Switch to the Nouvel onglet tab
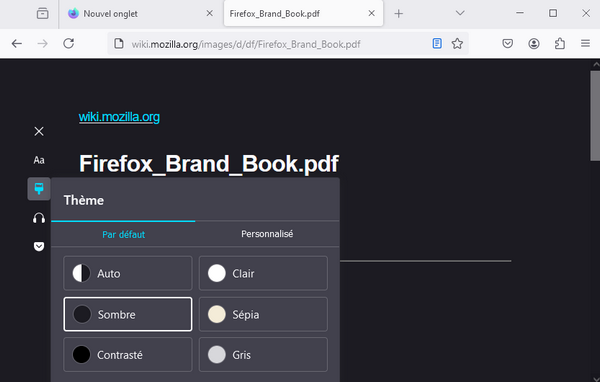 point(142,14)
